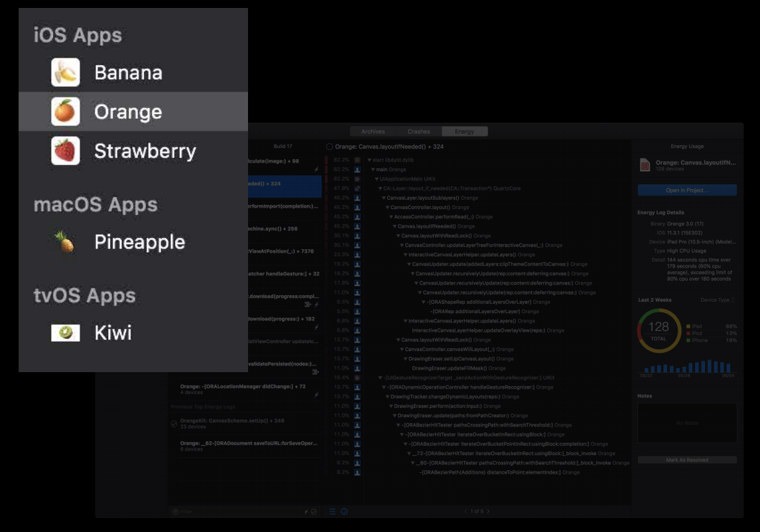760x532 pixels.
Task: Switch to the Crashes tab
Action: pos(418,131)
